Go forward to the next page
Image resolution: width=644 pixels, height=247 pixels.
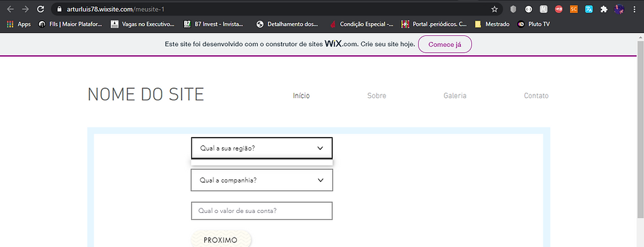(26, 9)
